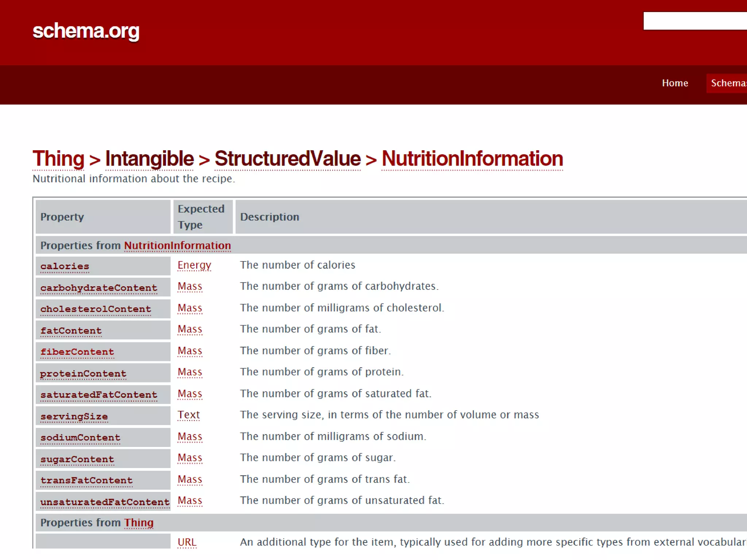
Task: Open the Schemas navigation tab
Action: coord(728,83)
